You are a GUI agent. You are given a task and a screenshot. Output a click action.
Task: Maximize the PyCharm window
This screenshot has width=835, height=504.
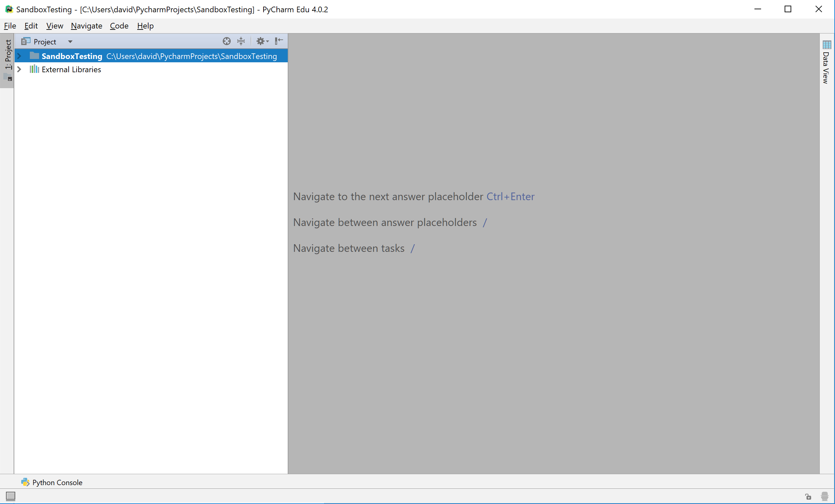tap(788, 9)
